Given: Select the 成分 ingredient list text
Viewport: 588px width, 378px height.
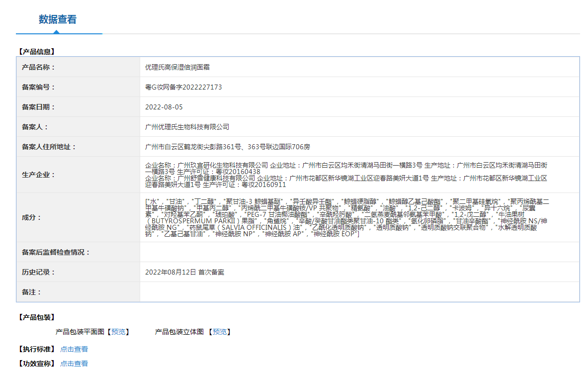Looking at the screenshot, I should pyautogui.click(x=347, y=218).
